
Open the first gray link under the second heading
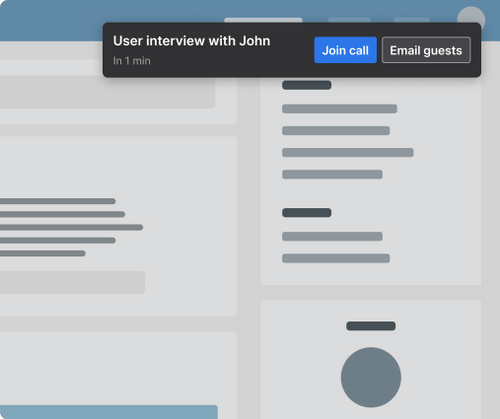tap(332, 236)
